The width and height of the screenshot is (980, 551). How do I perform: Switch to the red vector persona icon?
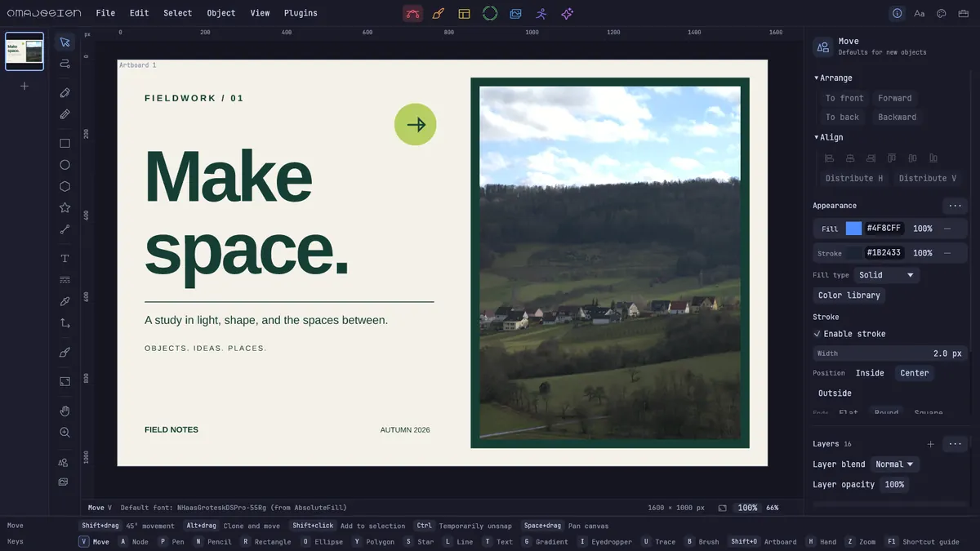(412, 13)
